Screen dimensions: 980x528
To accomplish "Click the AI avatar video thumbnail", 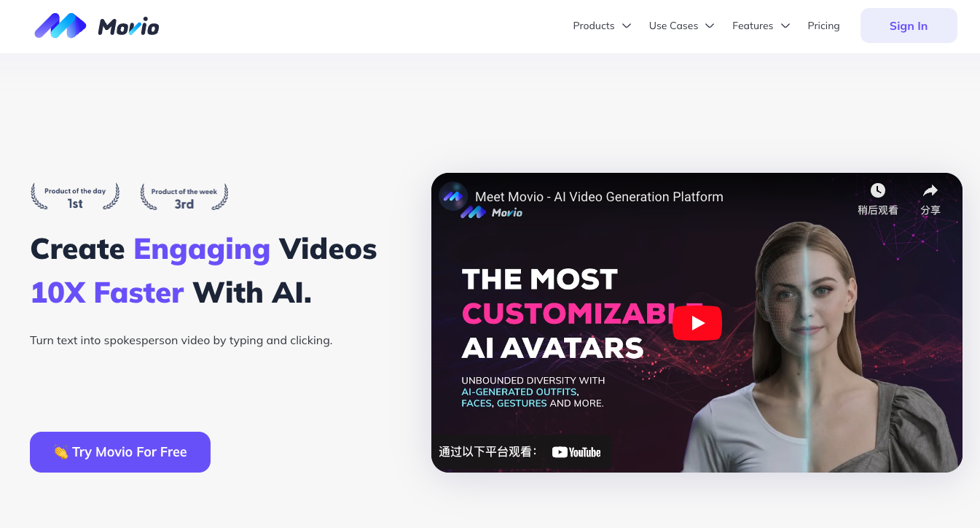I will pos(697,322).
